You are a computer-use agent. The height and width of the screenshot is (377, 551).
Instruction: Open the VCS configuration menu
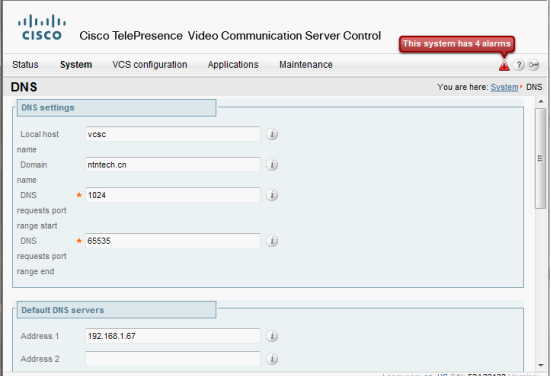(150, 65)
